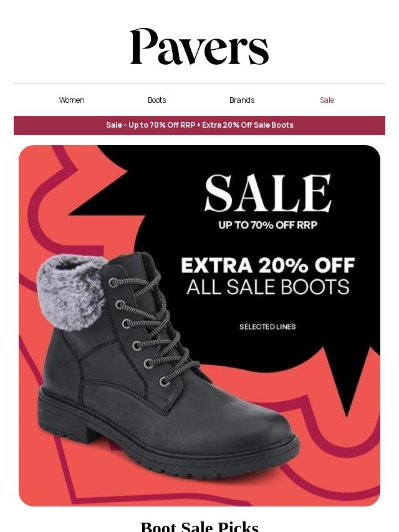Click the maroon Extra 20% Off Sale Boots strip
Image resolution: width=399 pixels, height=532 pixels.
(199, 125)
